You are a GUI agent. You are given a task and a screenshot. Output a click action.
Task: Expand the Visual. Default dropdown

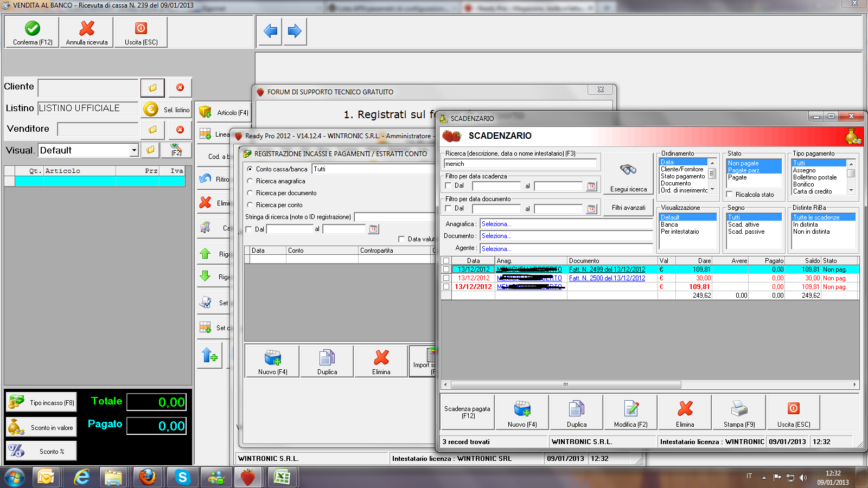(x=134, y=150)
